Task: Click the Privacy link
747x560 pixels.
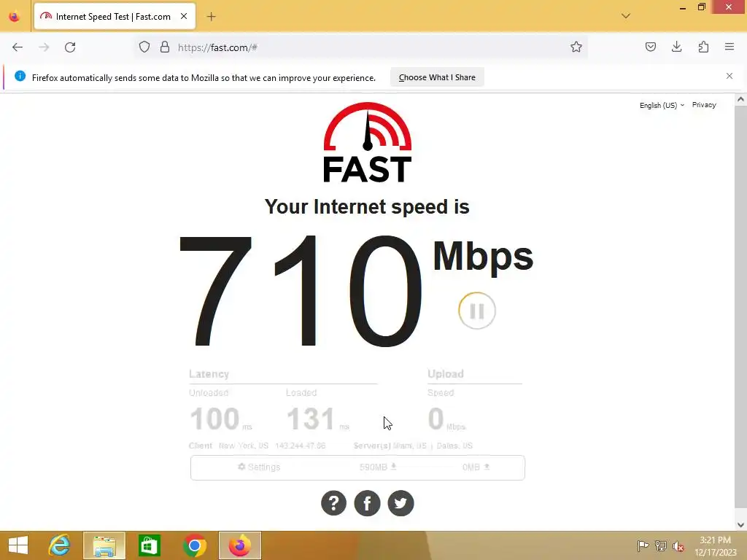Action: pos(704,105)
